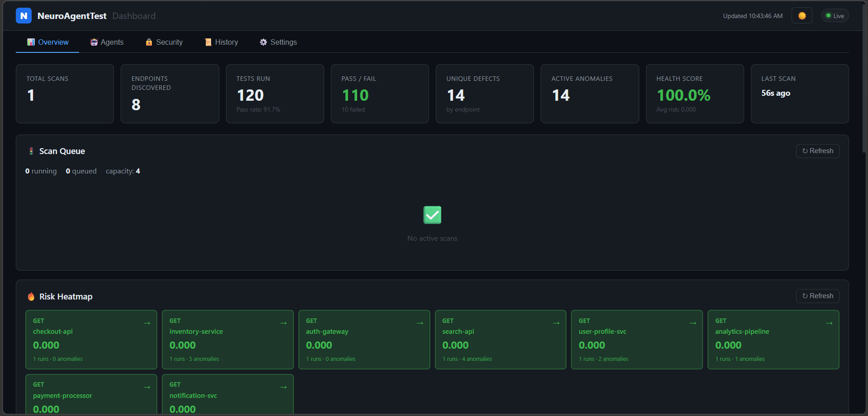The width and height of the screenshot is (868, 416).
Task: Open inventory-service via its arrow icon
Action: tap(283, 323)
